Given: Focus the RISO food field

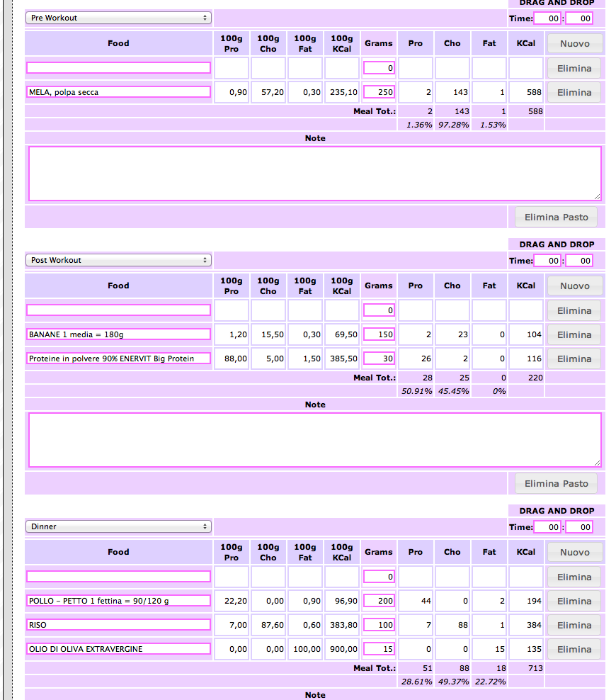Looking at the screenshot, I should (x=118, y=625).
